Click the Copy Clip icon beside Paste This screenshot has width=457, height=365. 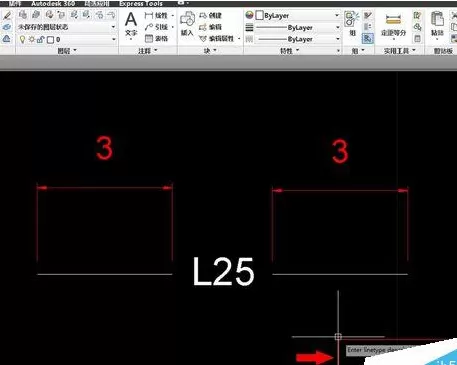click(x=454, y=27)
